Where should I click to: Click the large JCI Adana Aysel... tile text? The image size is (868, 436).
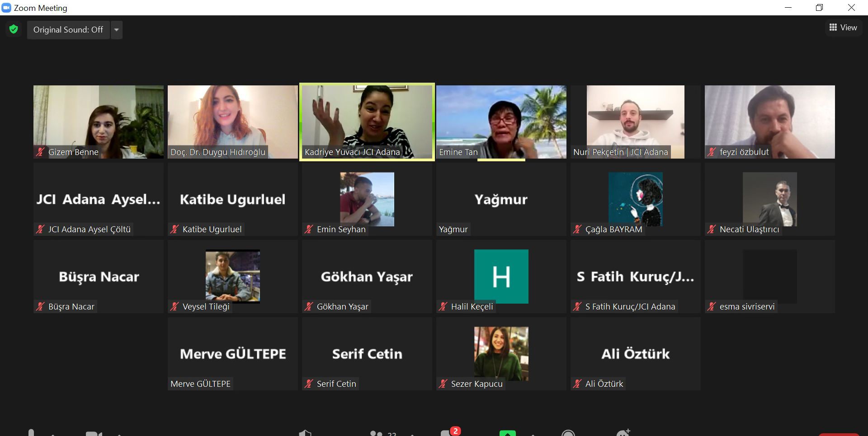click(99, 199)
